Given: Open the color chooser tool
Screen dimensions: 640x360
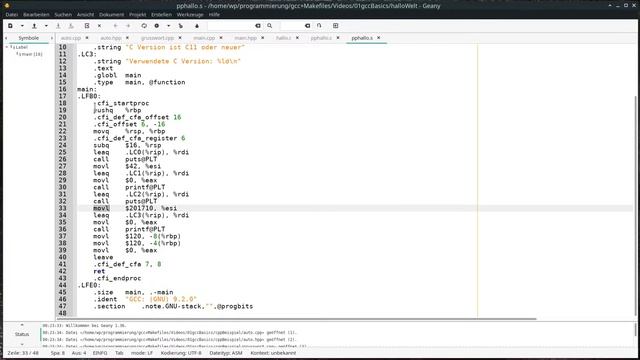Looking at the screenshot, I should tap(197, 26).
